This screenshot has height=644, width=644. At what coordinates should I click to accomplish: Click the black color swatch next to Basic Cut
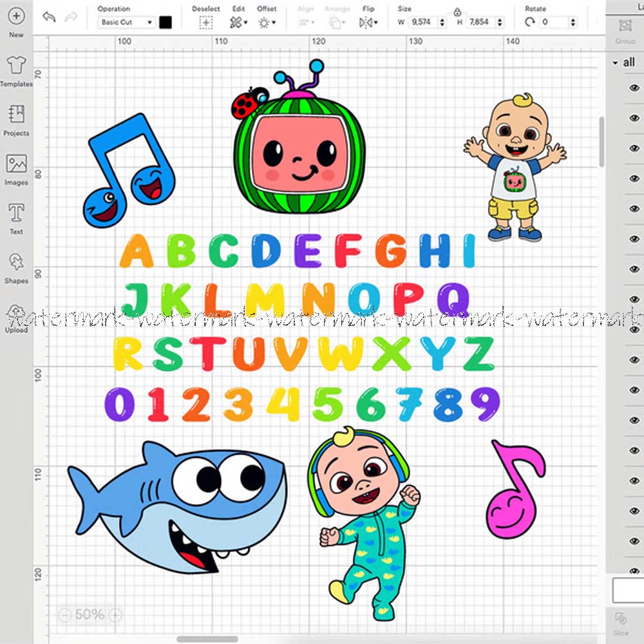tap(166, 22)
